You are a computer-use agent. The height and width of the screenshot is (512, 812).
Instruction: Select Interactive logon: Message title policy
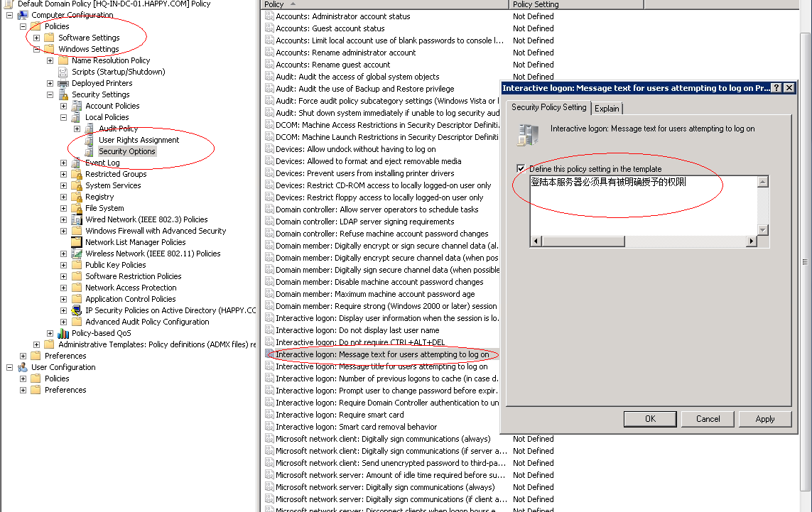pyautogui.click(x=381, y=366)
